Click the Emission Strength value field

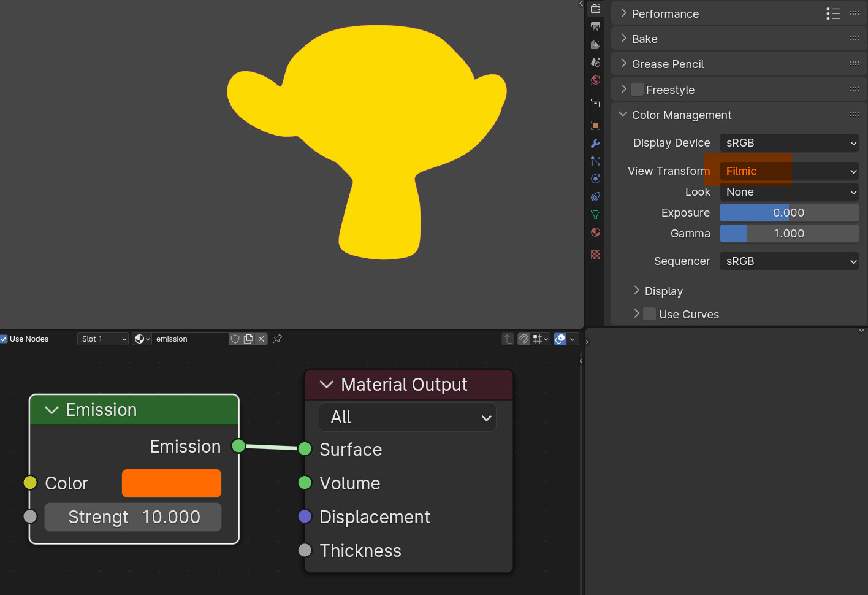coord(133,517)
